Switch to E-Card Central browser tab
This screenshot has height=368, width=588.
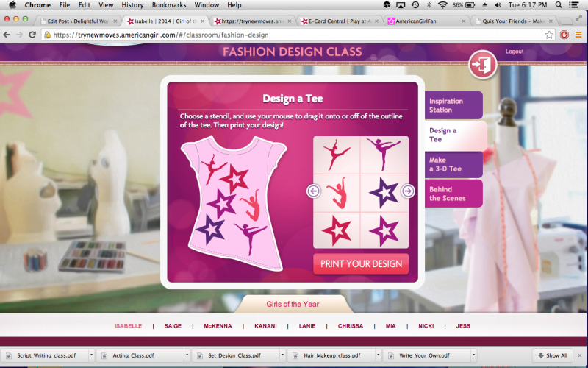click(x=340, y=21)
